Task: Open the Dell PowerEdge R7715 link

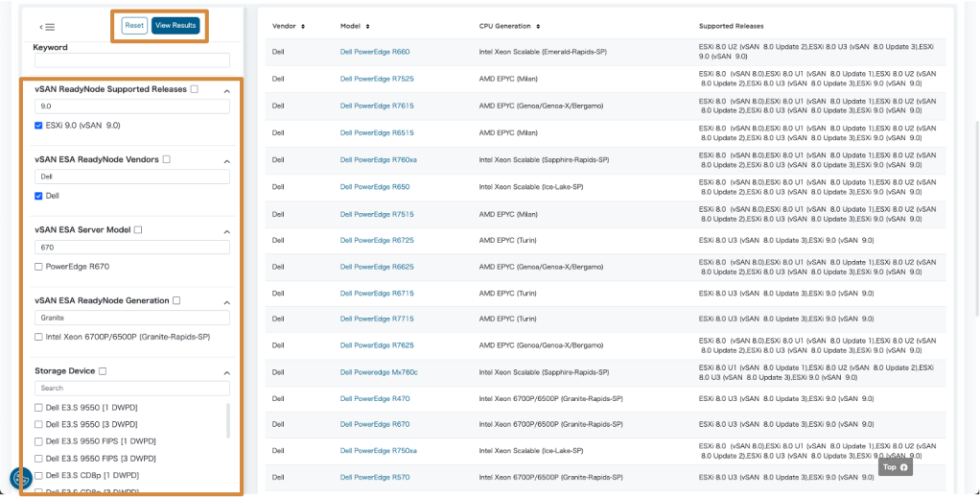Action: pos(377,319)
